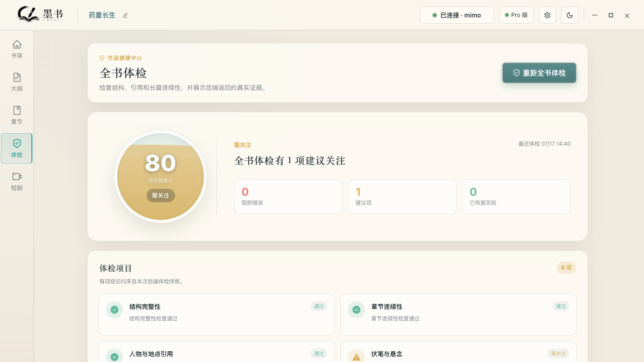This screenshot has width=644, height=362.
Task: Click the 体检项目 section heading
Action: (x=116, y=268)
